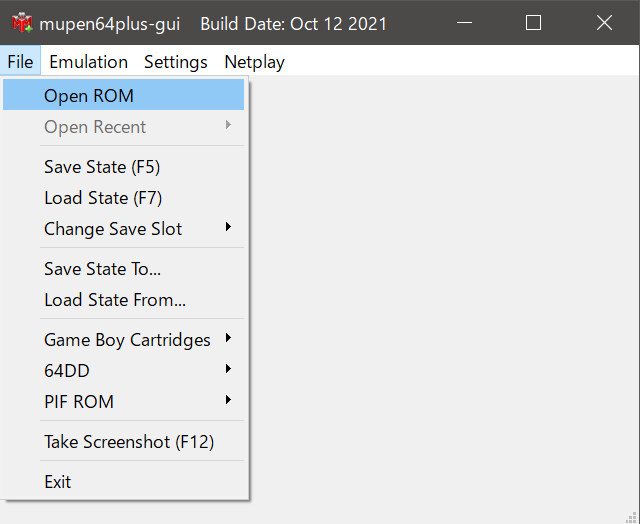Maximize the mupen64plus-gui window
The height and width of the screenshot is (524, 640).
point(533,22)
